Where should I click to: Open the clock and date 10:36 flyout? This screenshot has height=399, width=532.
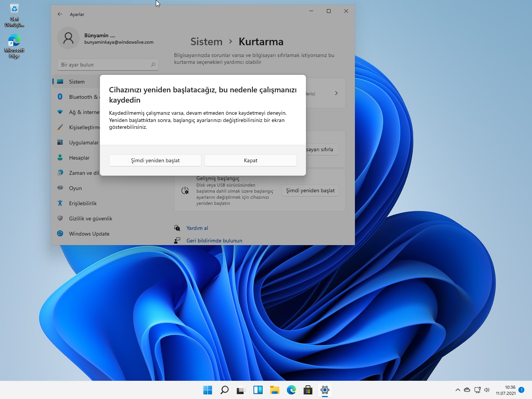505,390
